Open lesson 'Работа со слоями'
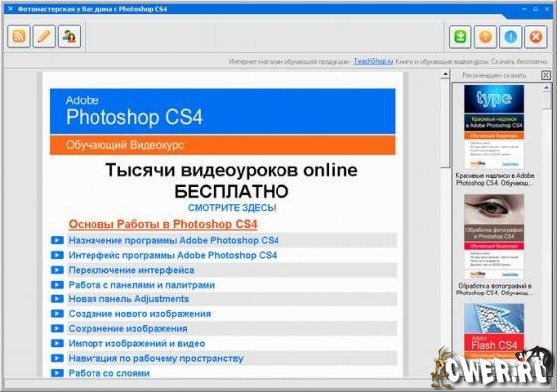The image size is (557, 392). [x=108, y=373]
